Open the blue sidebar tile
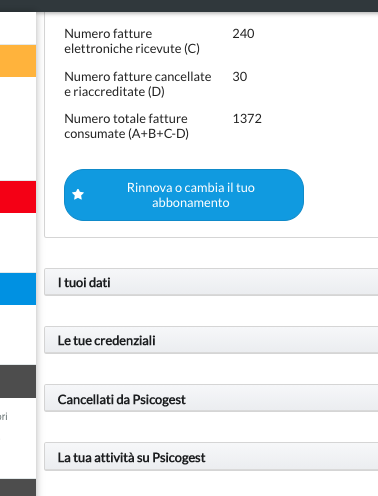Image resolution: width=378 pixels, height=496 pixels. [x=18, y=289]
